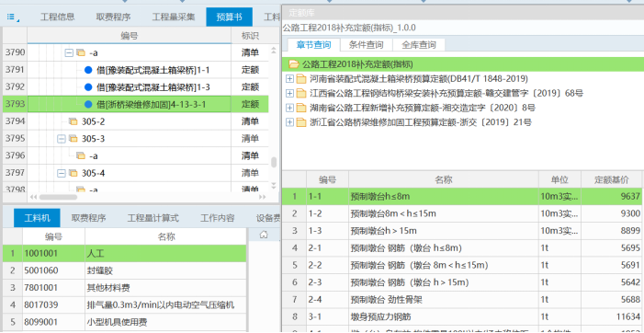
Task: Select quota row 墩身预应力钢筋
Action: coord(462,317)
